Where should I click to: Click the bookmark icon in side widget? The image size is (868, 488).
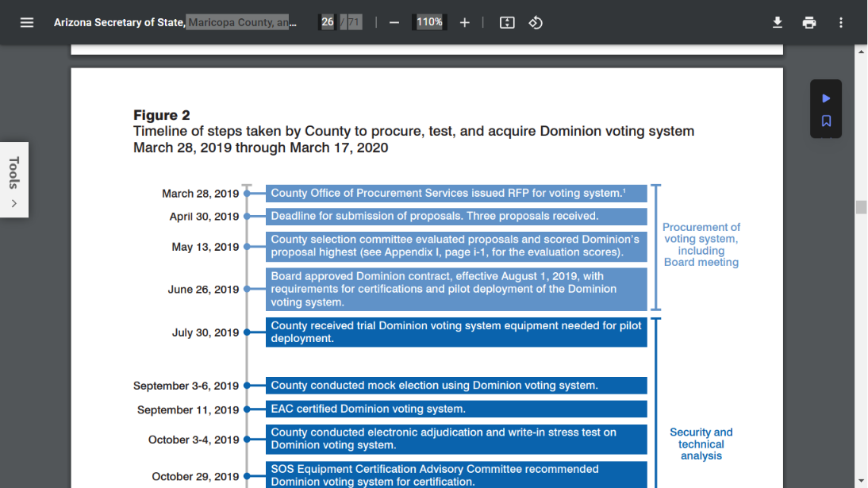826,121
